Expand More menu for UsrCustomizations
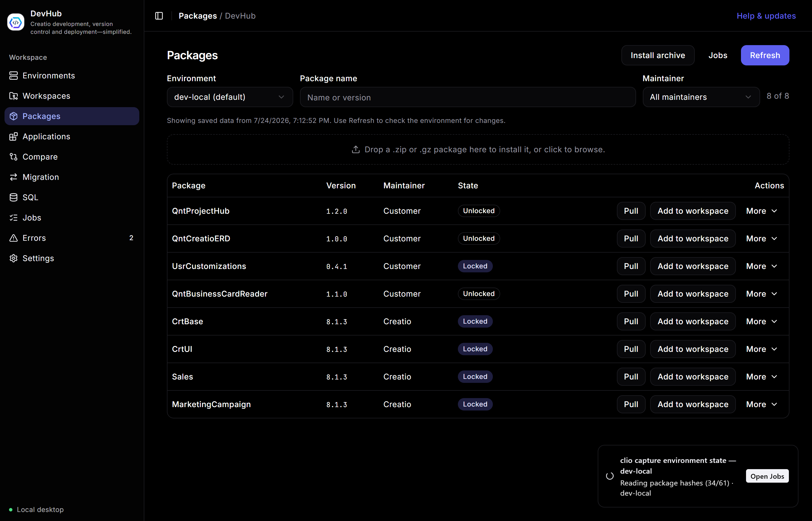The image size is (812, 521). coord(762,266)
